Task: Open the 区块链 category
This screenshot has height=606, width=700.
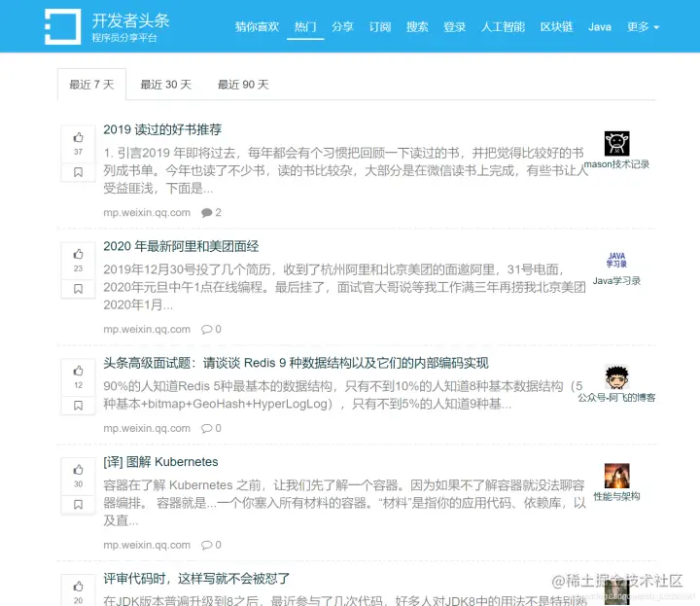Action: click(x=557, y=27)
